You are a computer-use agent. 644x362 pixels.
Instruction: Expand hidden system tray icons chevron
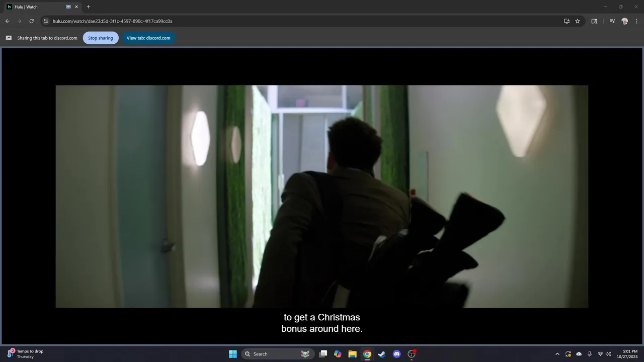pyautogui.click(x=557, y=354)
